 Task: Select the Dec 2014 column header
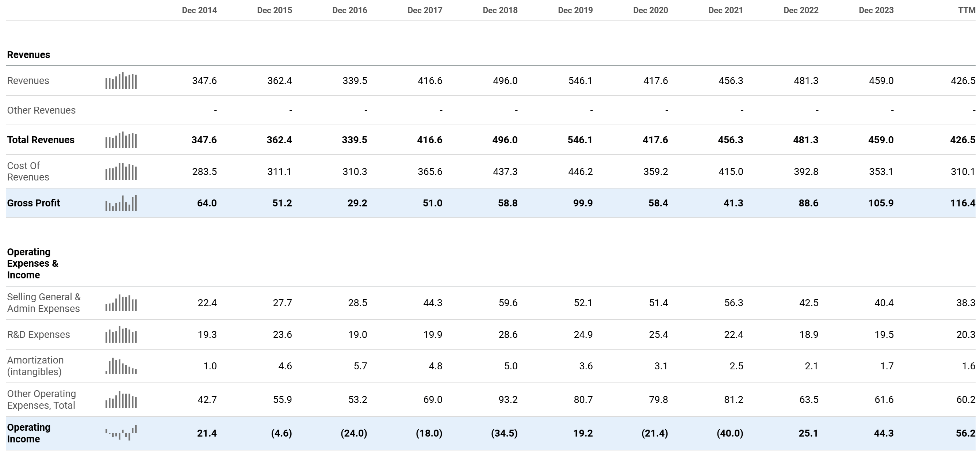(199, 10)
